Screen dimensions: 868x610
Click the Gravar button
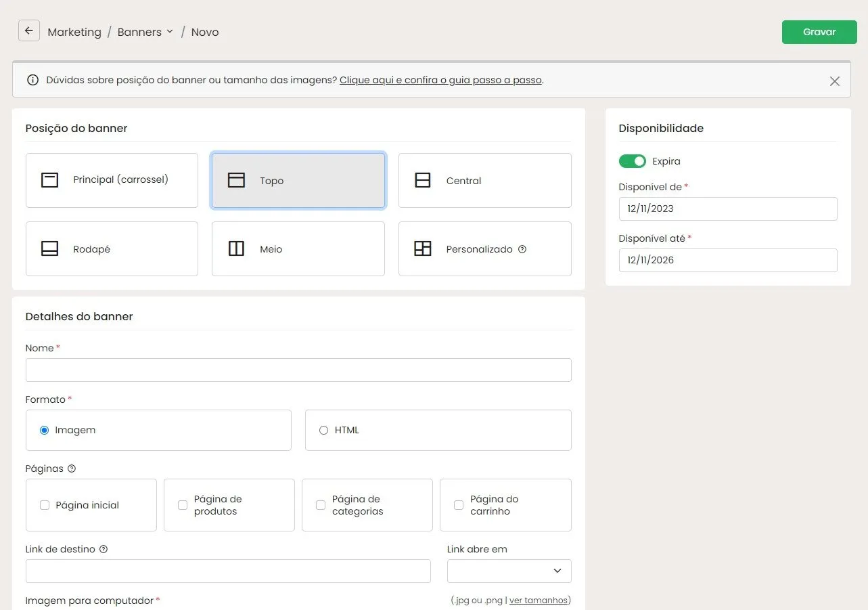(819, 32)
